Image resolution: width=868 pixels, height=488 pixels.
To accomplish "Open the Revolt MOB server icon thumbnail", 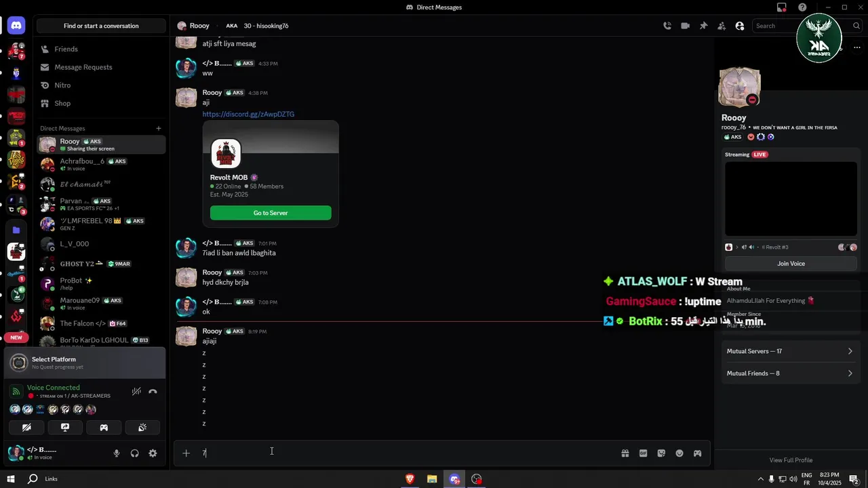I will (x=226, y=154).
